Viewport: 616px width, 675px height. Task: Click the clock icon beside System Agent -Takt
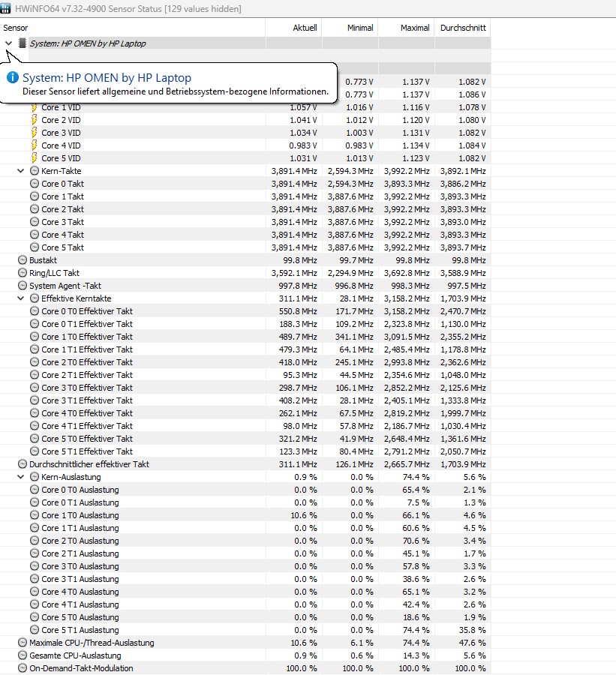(x=23, y=286)
